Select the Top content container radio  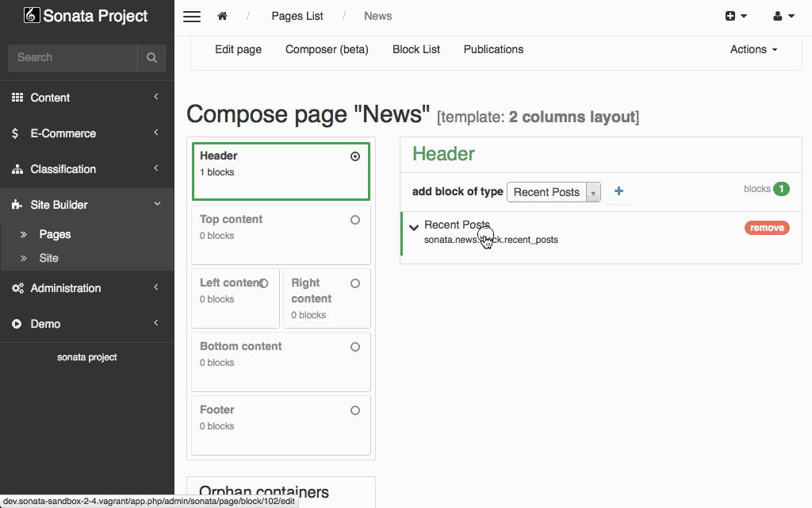[355, 220]
